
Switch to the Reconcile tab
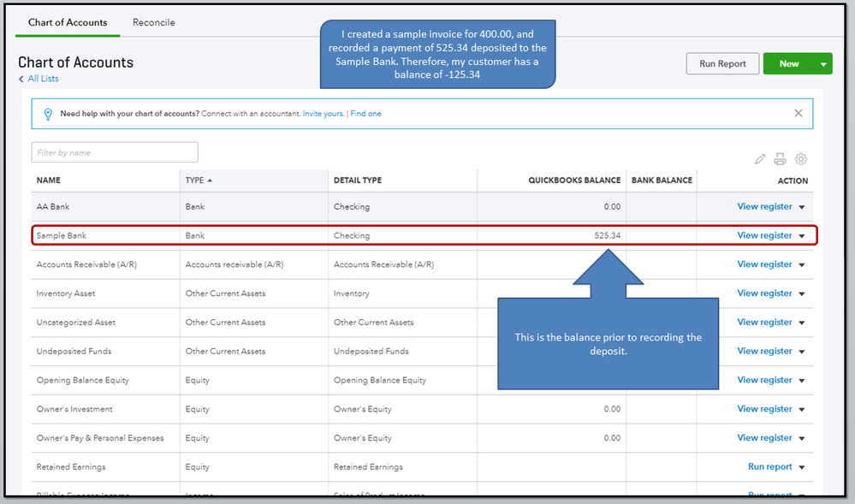point(154,22)
